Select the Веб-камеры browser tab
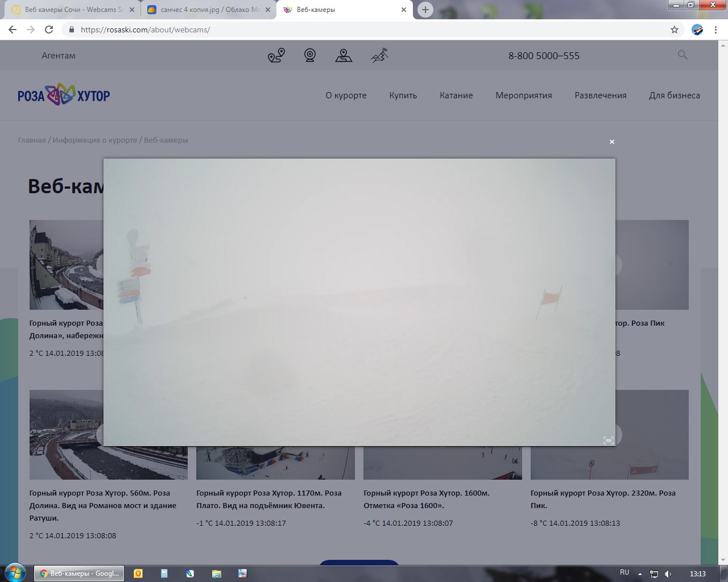Viewport: 728px width, 582px height. tap(344, 10)
